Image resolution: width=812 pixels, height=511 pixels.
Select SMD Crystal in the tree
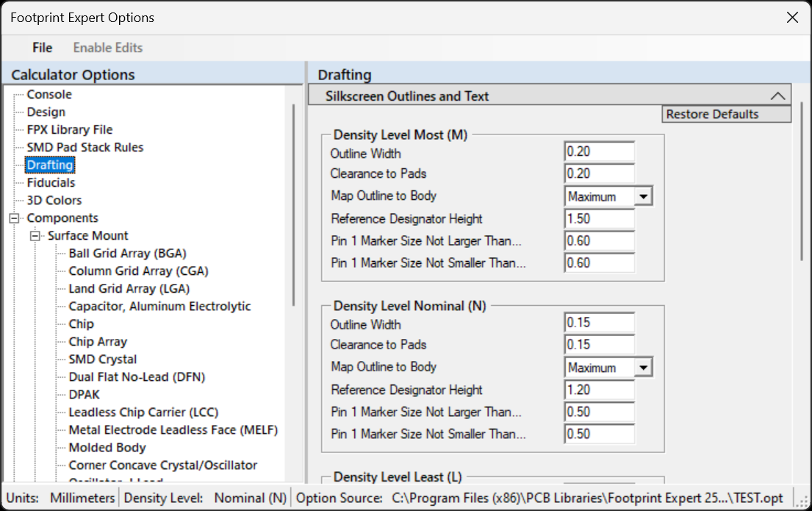click(103, 359)
